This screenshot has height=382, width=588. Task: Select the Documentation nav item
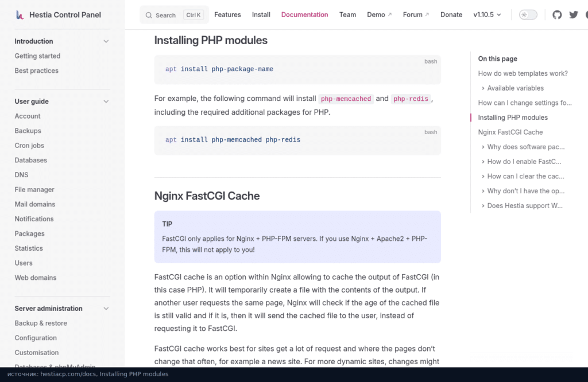pyautogui.click(x=304, y=14)
